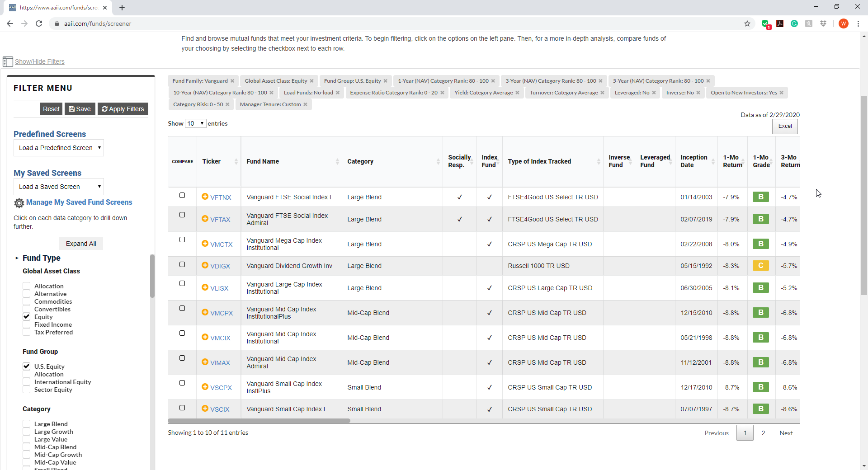Open the Adobe Acrobat extension icon
Screen dimensions: 868x470
click(x=780, y=23)
